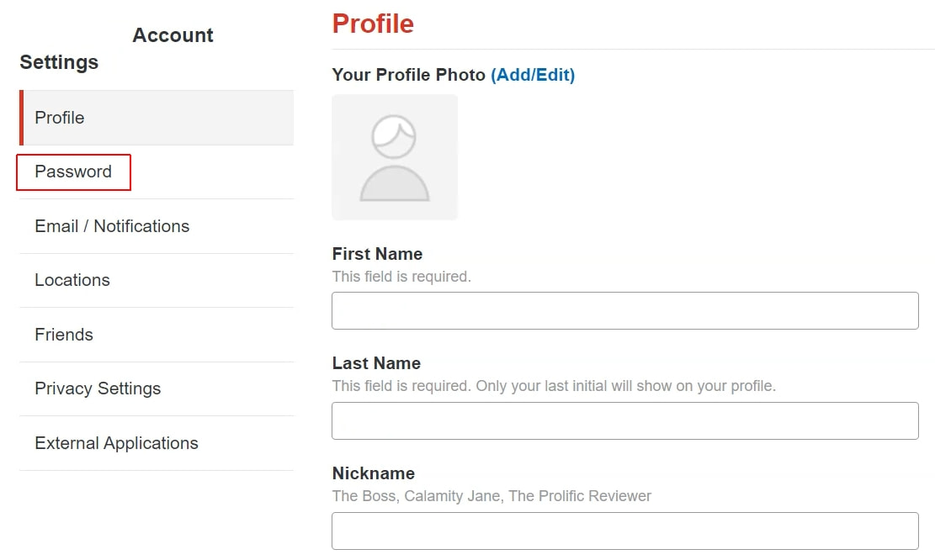Navigate to Privacy Settings
The width and height of the screenshot is (935, 560).
click(98, 388)
